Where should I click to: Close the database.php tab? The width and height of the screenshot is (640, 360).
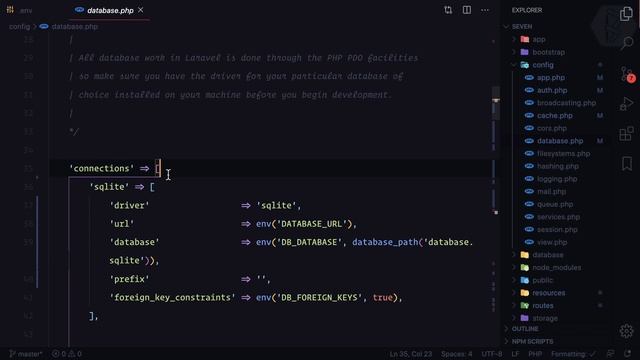point(141,10)
